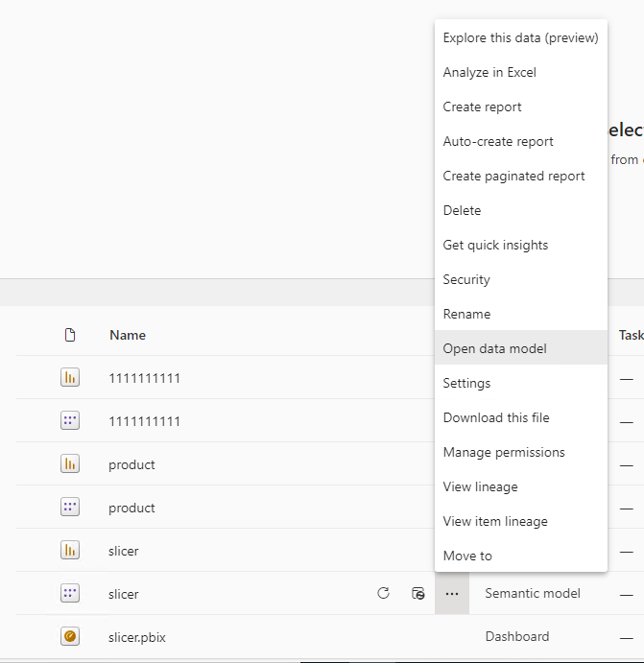Screen dimensions: 644x663
Task: Click the file type column header icon
Action: [x=70, y=335]
